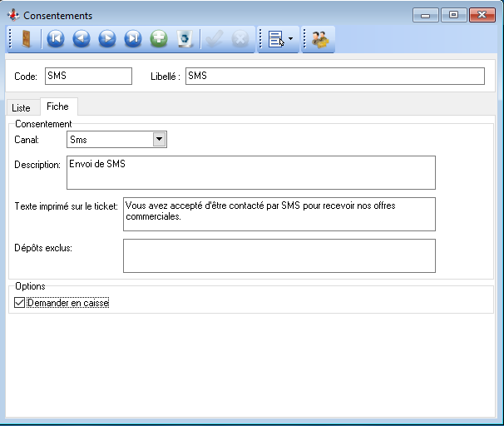Maximize the Consentements window
The width and height of the screenshot is (504, 426).
(x=453, y=15)
